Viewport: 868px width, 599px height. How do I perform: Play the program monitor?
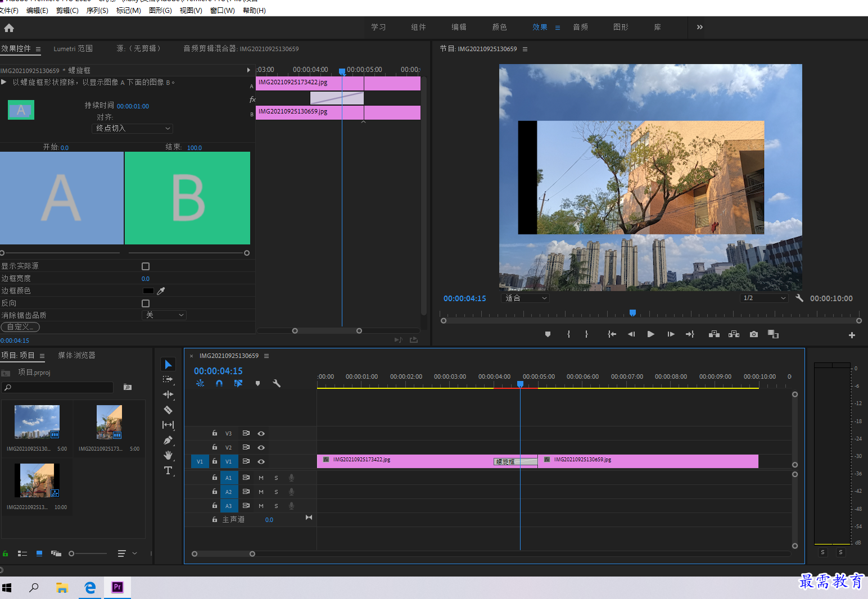(650, 334)
